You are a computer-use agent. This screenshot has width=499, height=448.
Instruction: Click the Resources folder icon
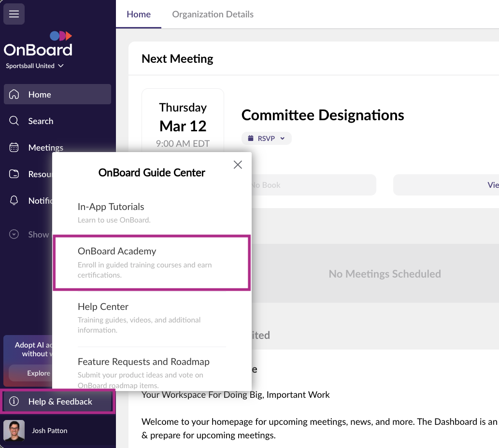pyautogui.click(x=14, y=174)
